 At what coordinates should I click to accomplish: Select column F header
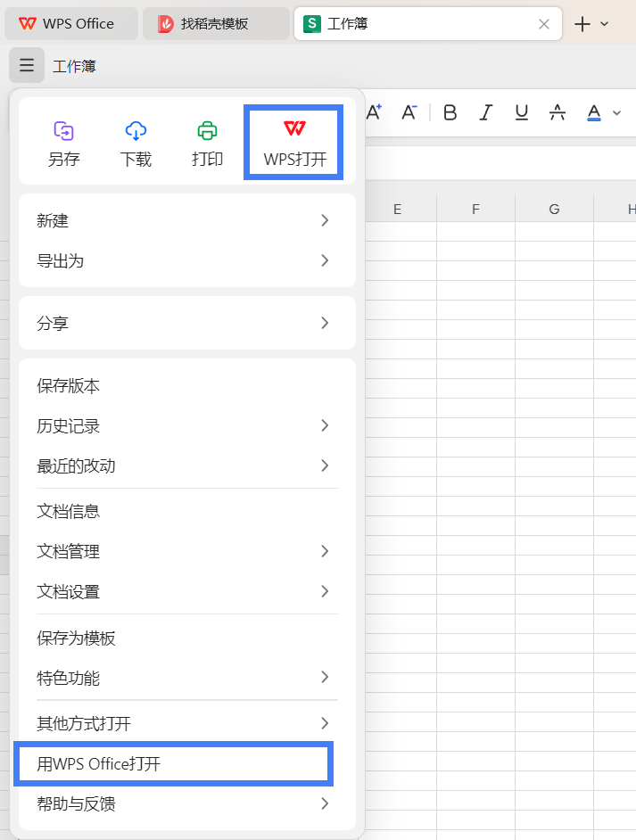(x=475, y=209)
